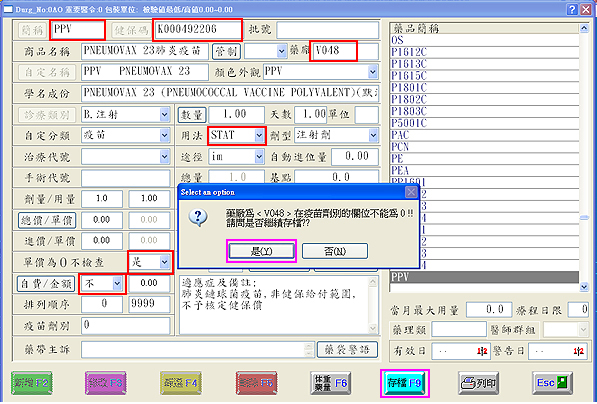Click the red F5 delete button

click(x=256, y=383)
